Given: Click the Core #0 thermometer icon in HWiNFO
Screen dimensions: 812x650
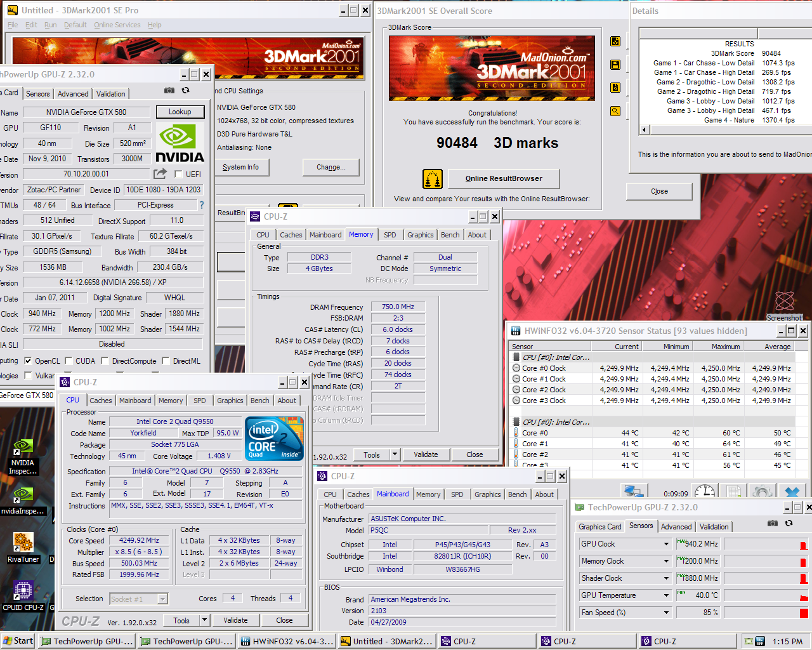Looking at the screenshot, I should (x=516, y=433).
